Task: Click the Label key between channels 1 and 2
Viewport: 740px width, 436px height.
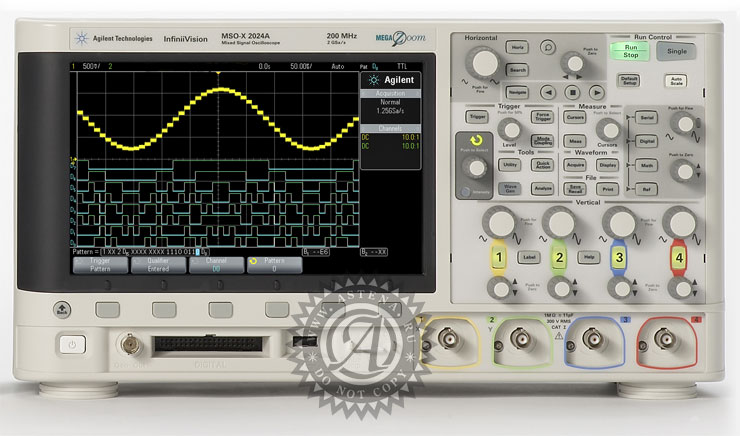Action: click(x=529, y=257)
